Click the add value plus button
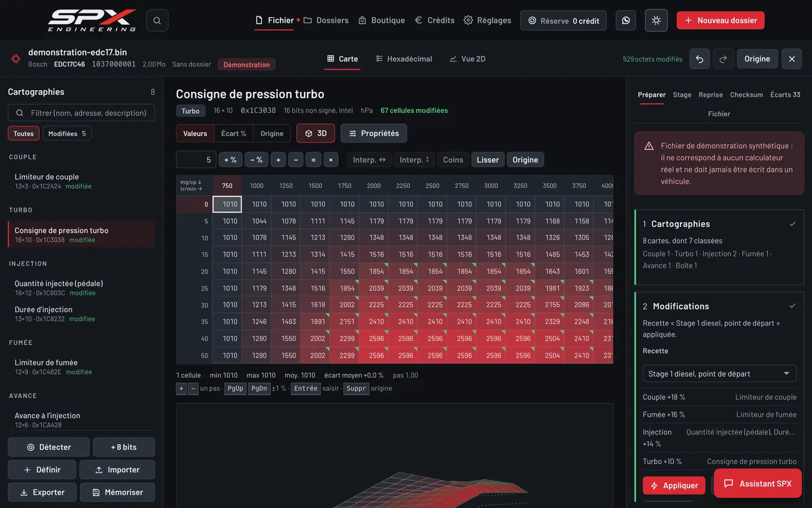 click(278, 160)
